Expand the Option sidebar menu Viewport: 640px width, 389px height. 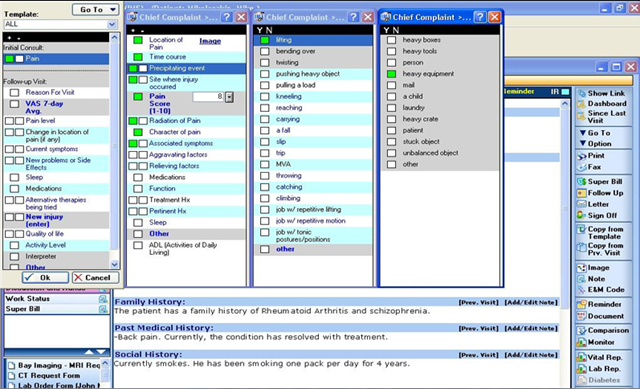point(595,144)
